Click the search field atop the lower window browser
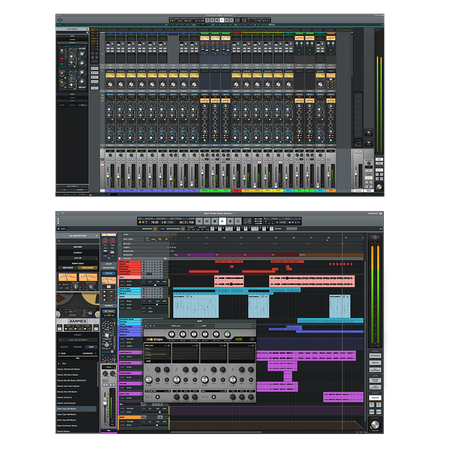The height and width of the screenshot is (450, 450). pos(77,241)
